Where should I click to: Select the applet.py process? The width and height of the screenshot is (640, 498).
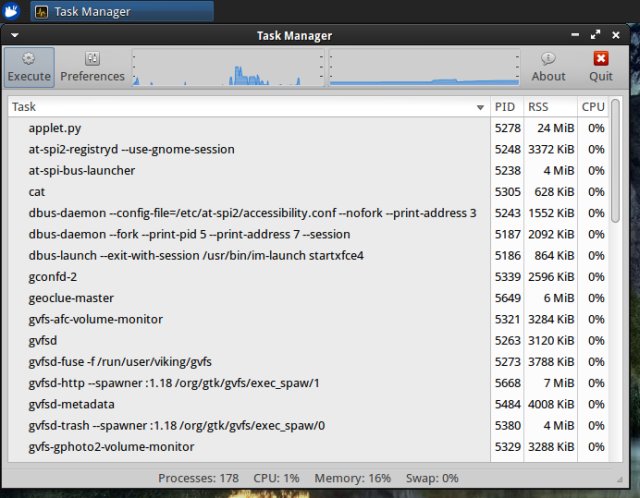click(x=55, y=128)
